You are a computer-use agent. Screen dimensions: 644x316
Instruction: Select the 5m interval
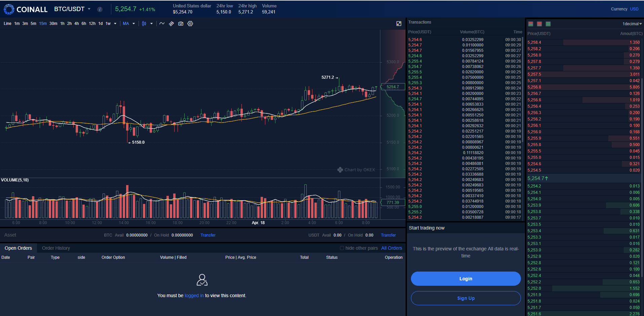coord(33,24)
